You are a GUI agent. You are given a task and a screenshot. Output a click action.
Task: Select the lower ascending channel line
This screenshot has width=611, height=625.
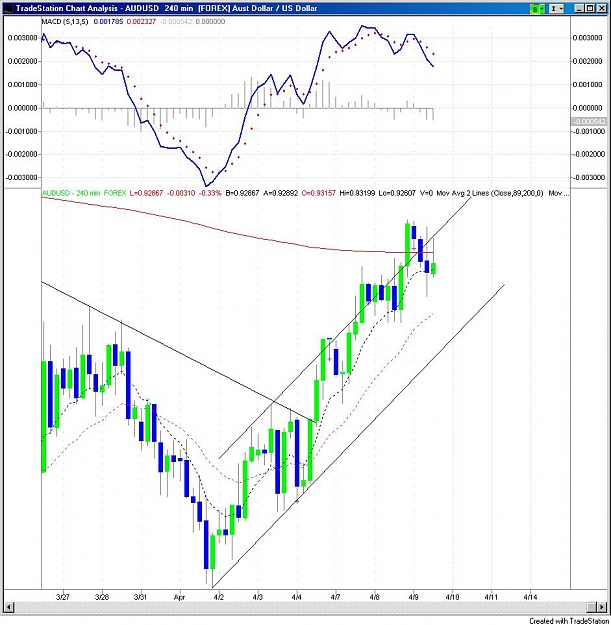(359, 436)
